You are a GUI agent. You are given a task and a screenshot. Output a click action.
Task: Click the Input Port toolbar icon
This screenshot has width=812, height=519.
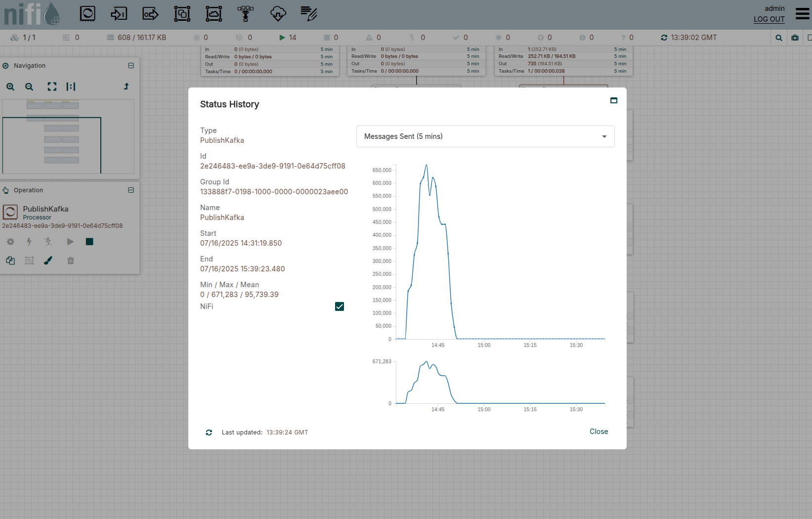(119, 14)
